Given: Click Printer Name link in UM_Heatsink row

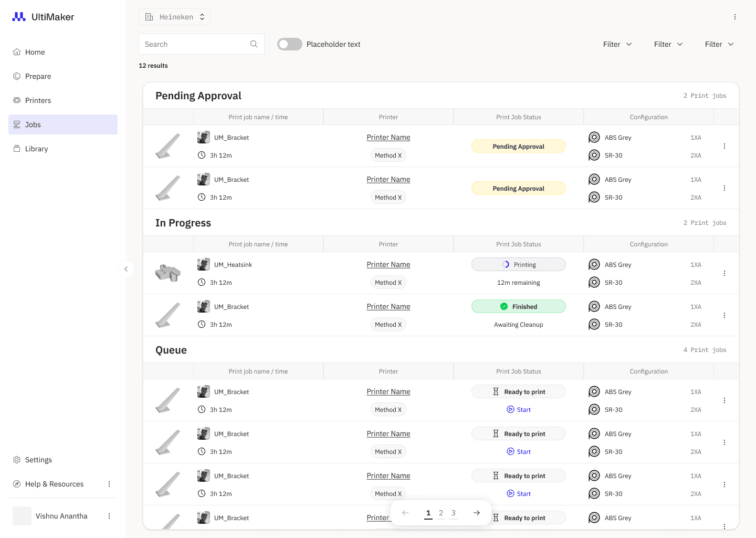Looking at the screenshot, I should click(388, 265).
